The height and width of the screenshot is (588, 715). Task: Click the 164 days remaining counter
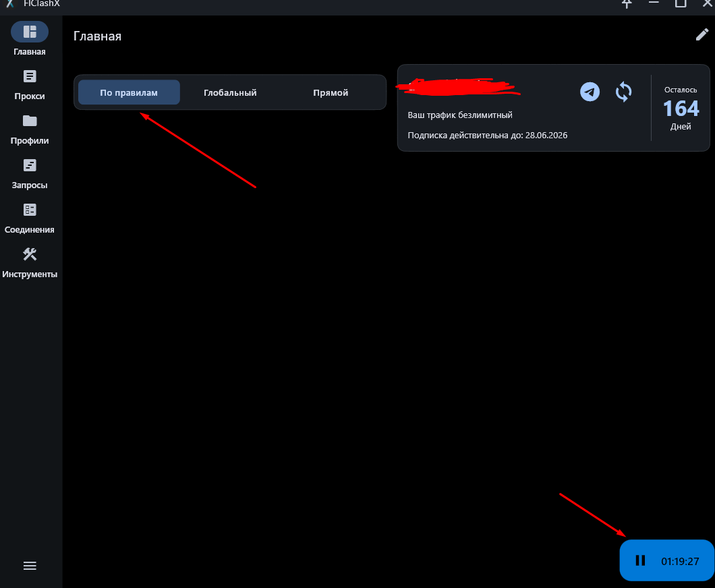681,109
